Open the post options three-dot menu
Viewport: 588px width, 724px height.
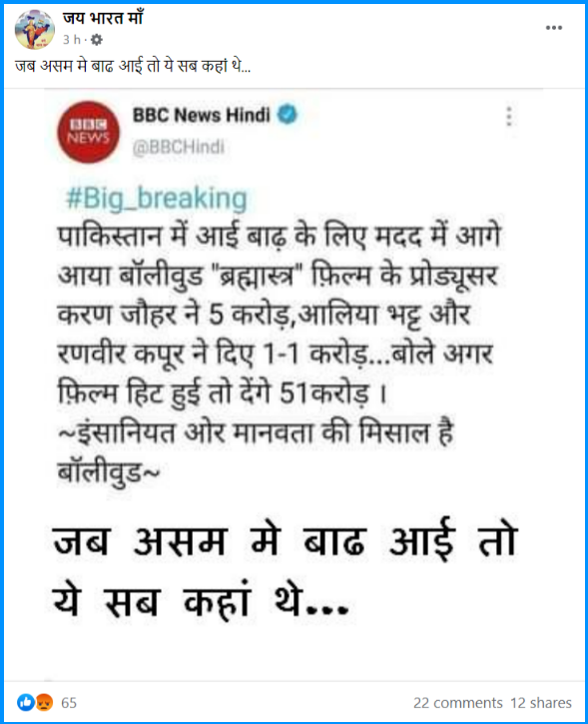(553, 28)
